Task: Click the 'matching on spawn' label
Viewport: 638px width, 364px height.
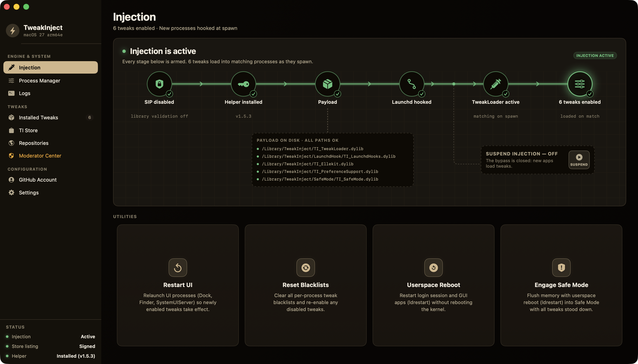Action: (495, 116)
